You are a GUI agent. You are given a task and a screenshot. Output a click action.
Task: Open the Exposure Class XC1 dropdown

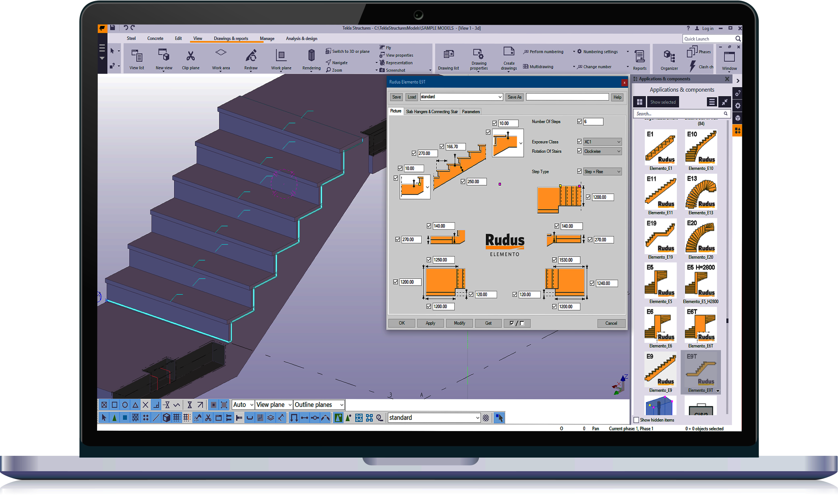(602, 142)
